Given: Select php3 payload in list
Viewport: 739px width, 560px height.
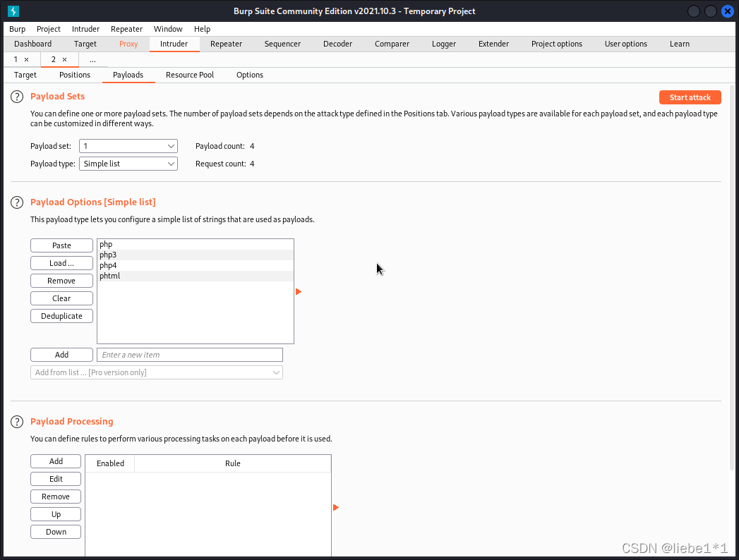Looking at the screenshot, I should coord(195,255).
